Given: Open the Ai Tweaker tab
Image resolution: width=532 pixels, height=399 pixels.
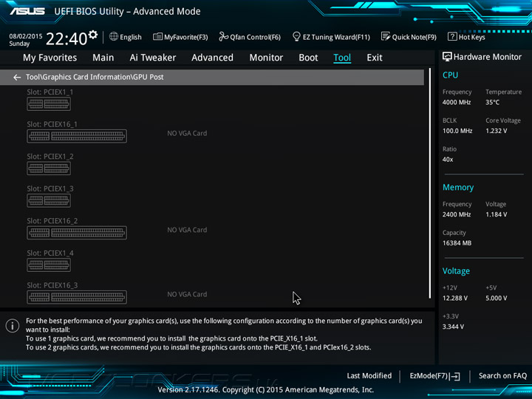Looking at the screenshot, I should pos(153,58).
